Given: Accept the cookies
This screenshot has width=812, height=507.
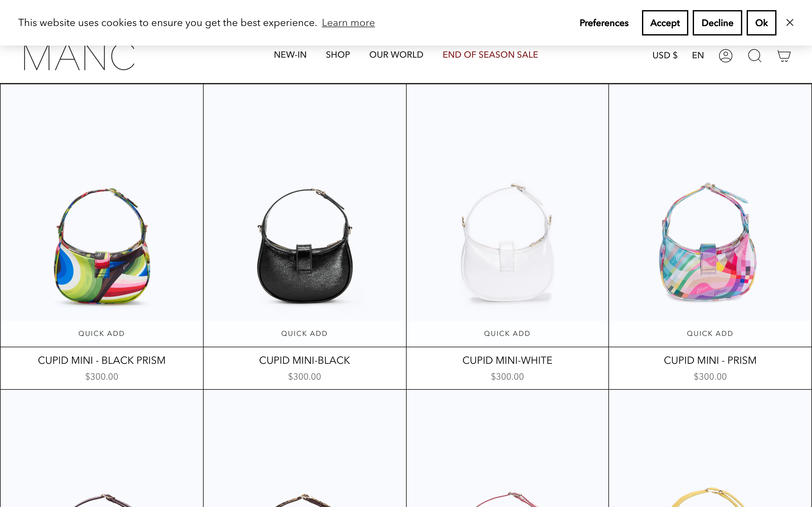Looking at the screenshot, I should point(665,23).
